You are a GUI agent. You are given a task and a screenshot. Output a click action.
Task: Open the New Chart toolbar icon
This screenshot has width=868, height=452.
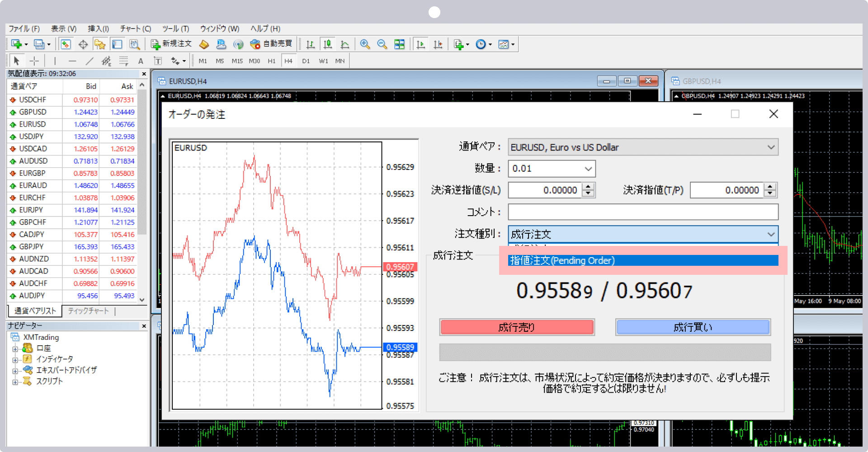click(17, 44)
